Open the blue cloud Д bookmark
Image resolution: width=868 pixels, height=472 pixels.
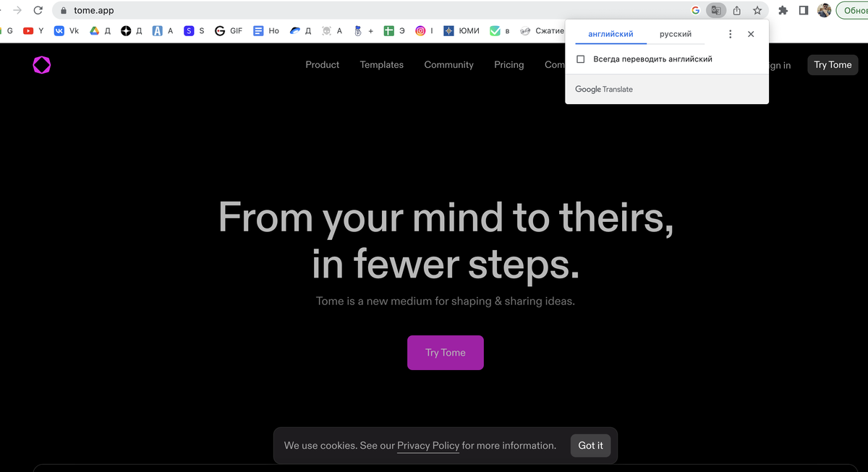(x=300, y=31)
